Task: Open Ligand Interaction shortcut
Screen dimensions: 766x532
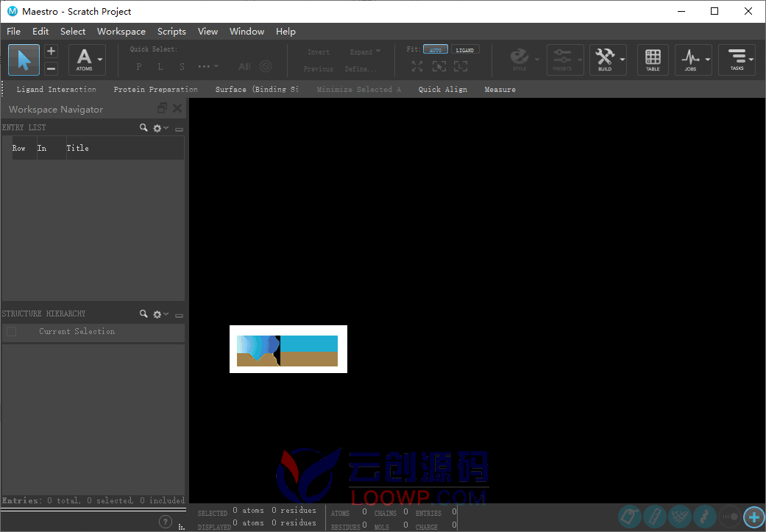Action: (56, 89)
